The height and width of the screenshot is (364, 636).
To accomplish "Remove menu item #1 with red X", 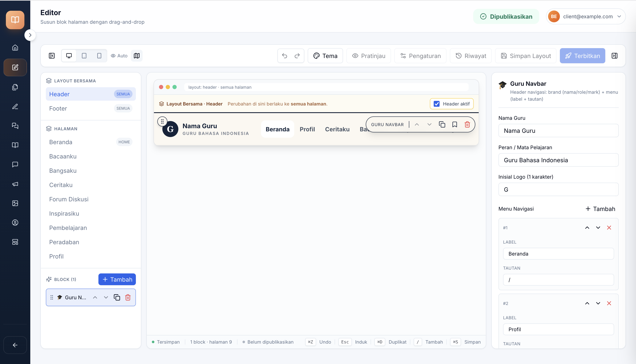I will 609,227.
